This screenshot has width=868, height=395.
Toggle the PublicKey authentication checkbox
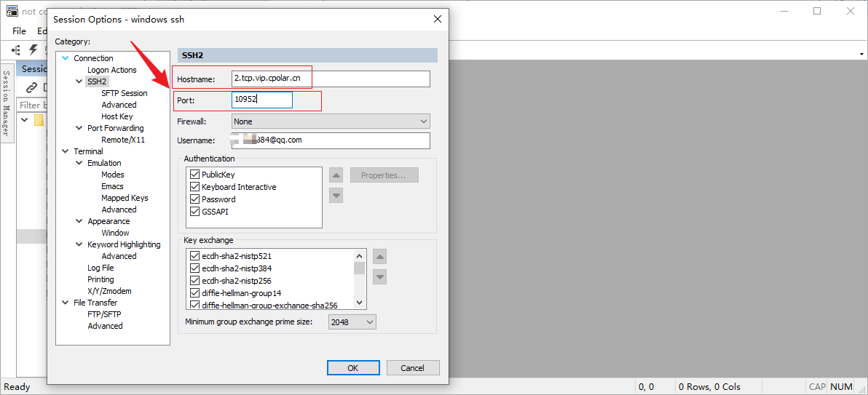click(194, 175)
